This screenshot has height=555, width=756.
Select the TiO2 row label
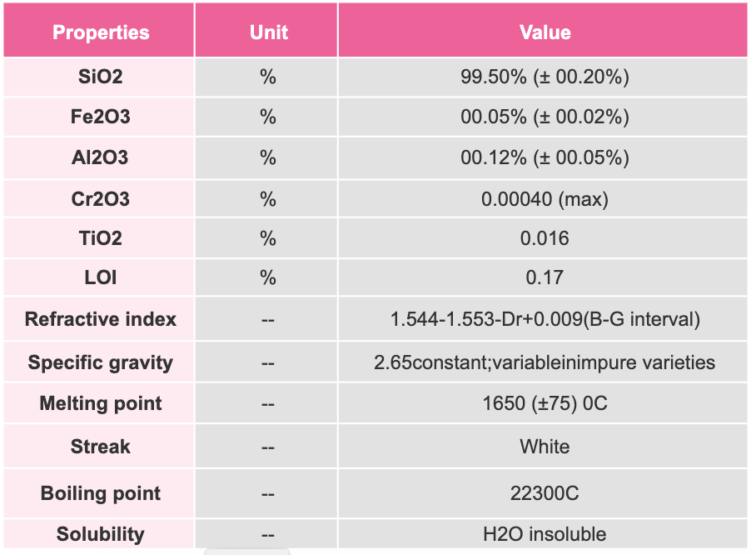(x=101, y=238)
